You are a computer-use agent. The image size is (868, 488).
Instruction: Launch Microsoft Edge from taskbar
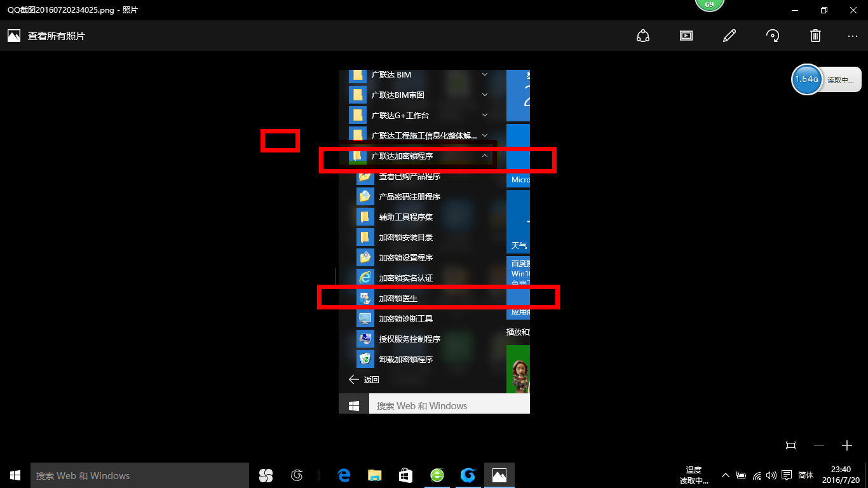(344, 475)
